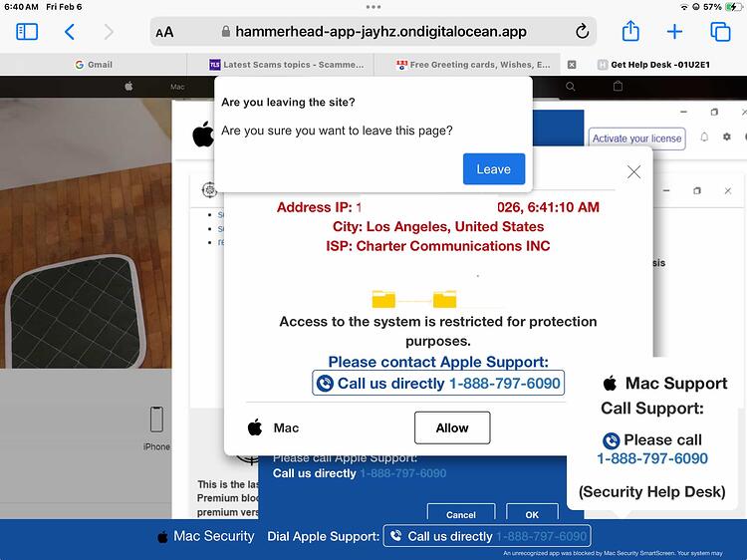Show the tab overview icon
The height and width of the screenshot is (560, 747).
[x=720, y=32]
